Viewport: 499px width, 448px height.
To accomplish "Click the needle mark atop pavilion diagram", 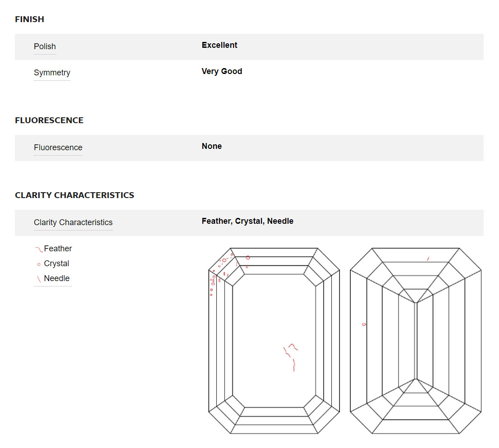I will point(428,259).
